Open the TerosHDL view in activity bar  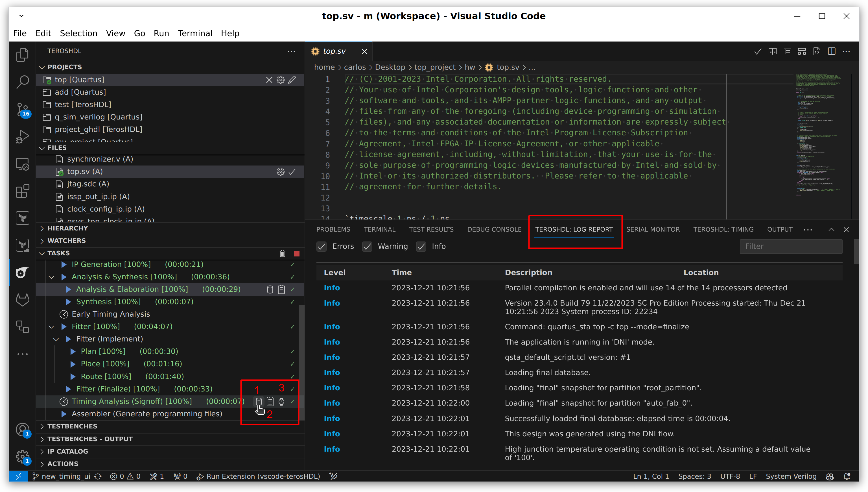[22, 273]
